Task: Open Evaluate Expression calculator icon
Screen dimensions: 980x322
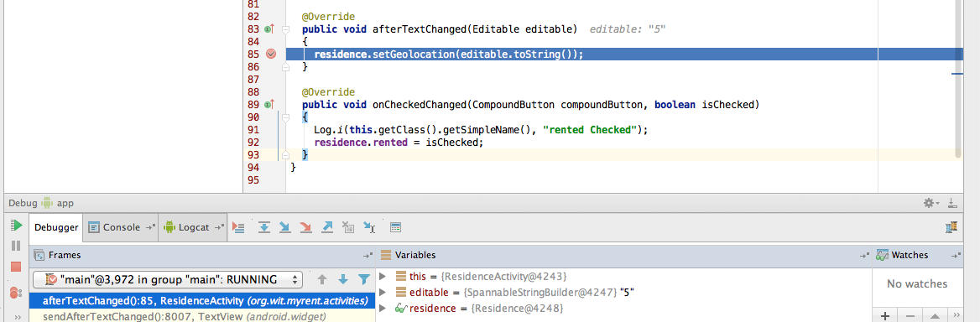Action: click(x=396, y=228)
